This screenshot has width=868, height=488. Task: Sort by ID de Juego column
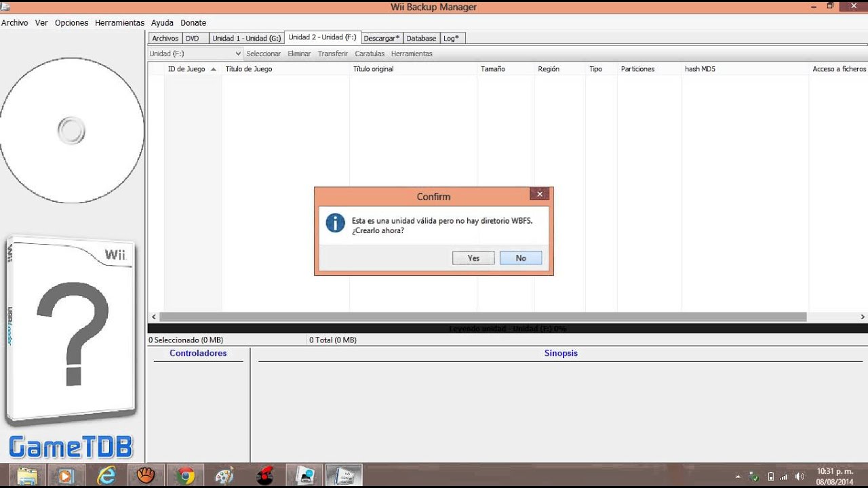click(193, 69)
